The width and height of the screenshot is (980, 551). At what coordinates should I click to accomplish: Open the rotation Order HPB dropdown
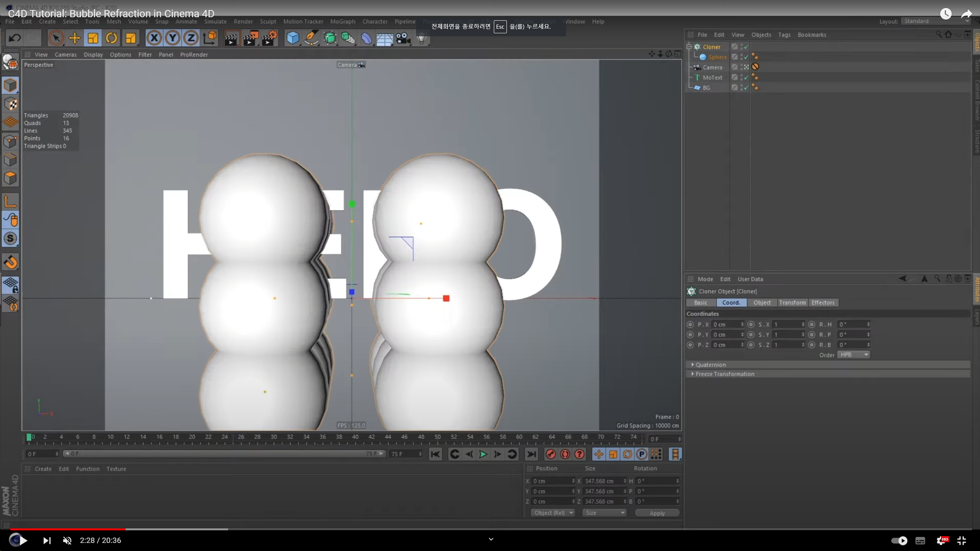pyautogui.click(x=854, y=355)
